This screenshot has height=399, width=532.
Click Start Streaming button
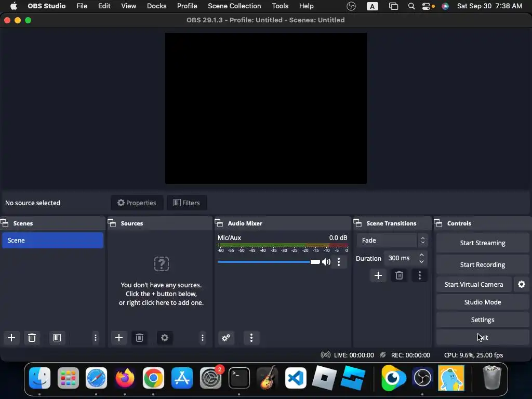tap(483, 243)
